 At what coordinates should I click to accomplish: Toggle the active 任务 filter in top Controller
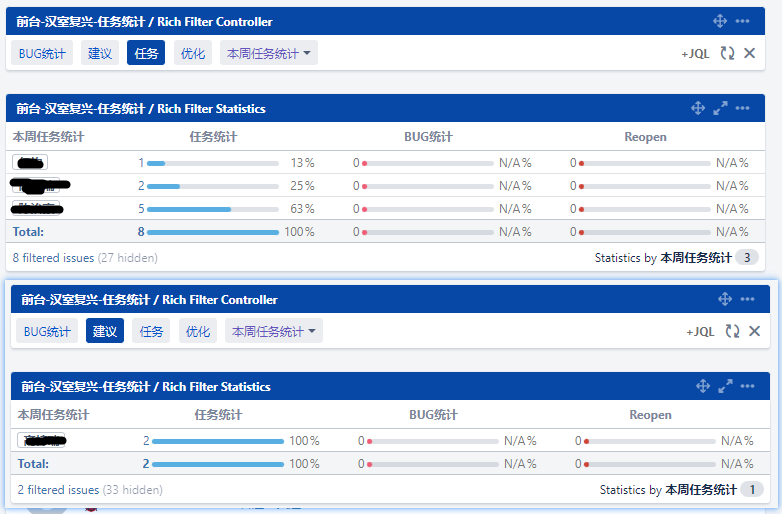click(146, 53)
